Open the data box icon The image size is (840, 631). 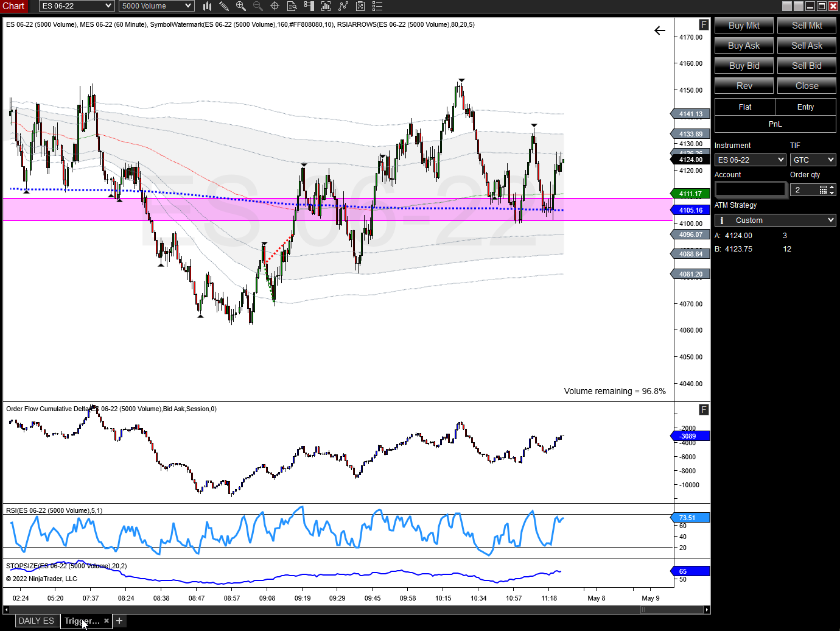point(292,6)
